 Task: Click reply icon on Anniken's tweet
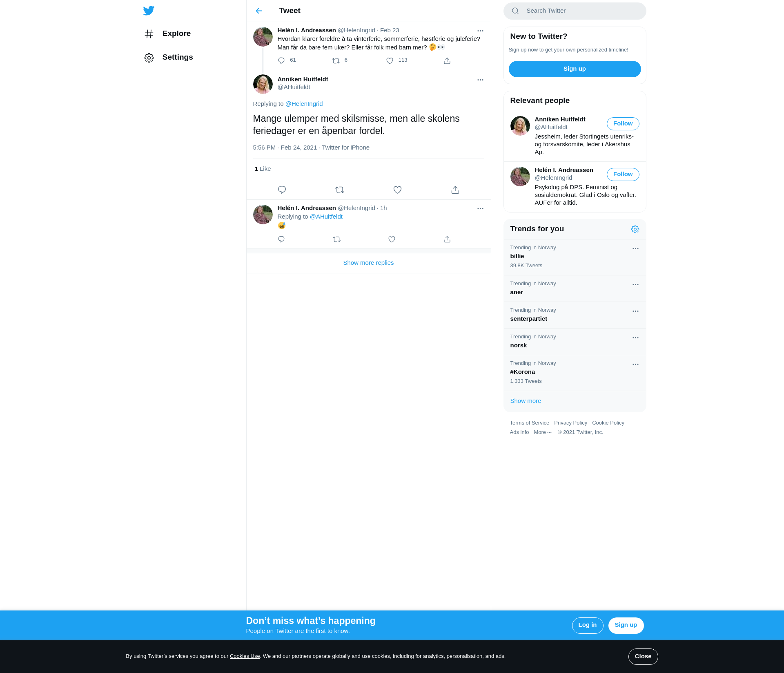282,190
